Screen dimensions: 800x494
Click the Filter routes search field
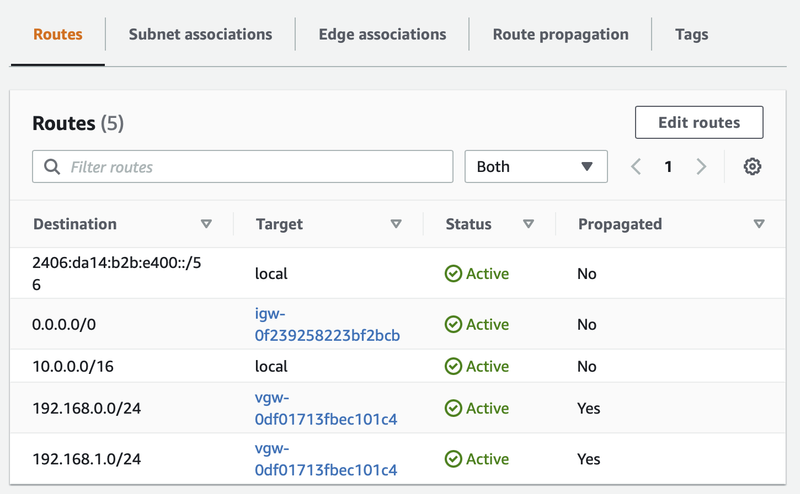[x=255, y=167]
